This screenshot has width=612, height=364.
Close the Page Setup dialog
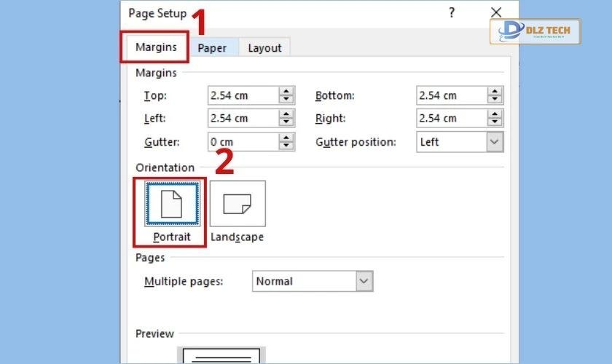pyautogui.click(x=496, y=12)
